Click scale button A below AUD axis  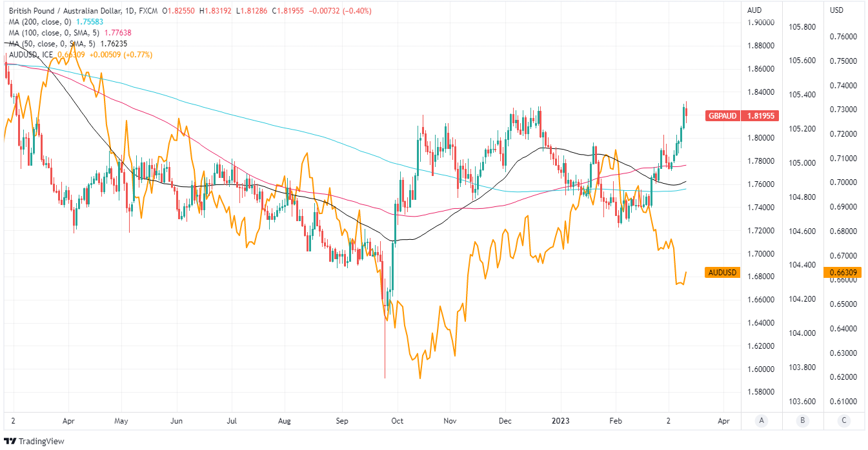[x=762, y=421]
